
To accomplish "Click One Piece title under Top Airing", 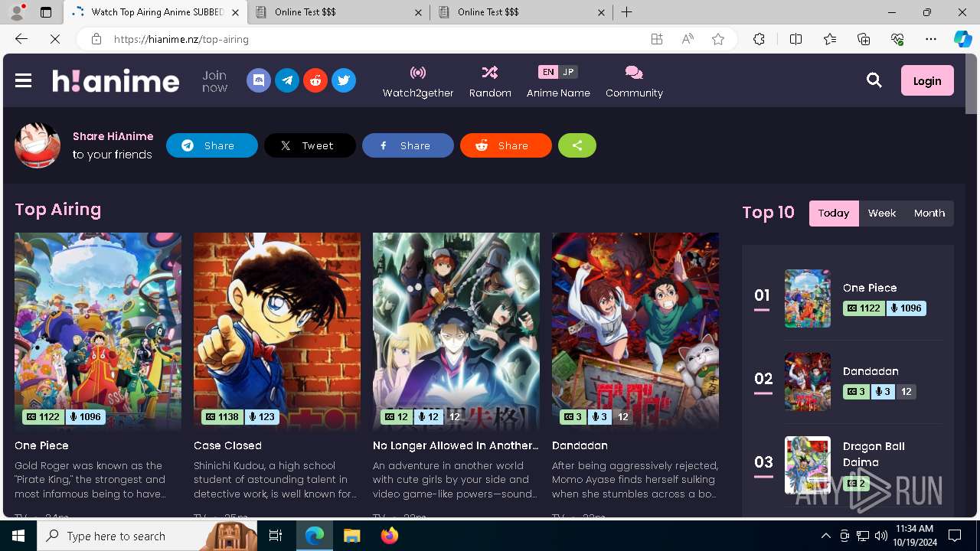I will pos(41,445).
